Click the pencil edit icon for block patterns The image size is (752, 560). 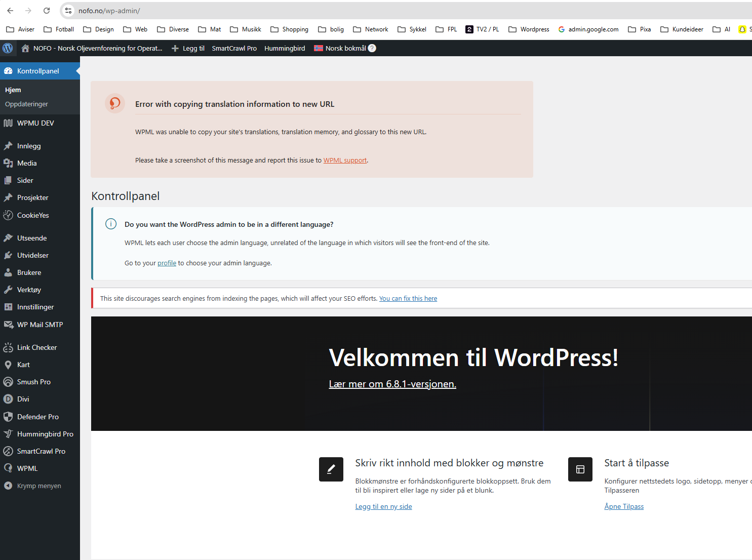(x=331, y=469)
